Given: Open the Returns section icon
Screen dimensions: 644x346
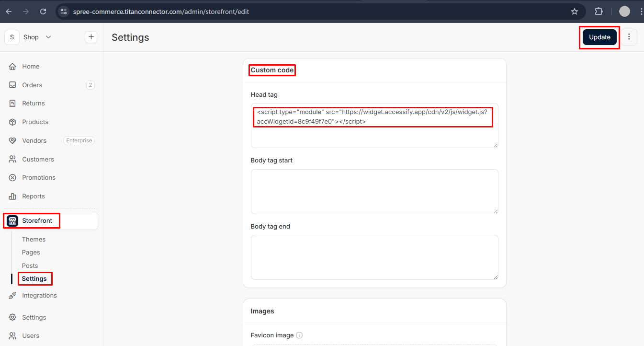Looking at the screenshot, I should coord(13,103).
